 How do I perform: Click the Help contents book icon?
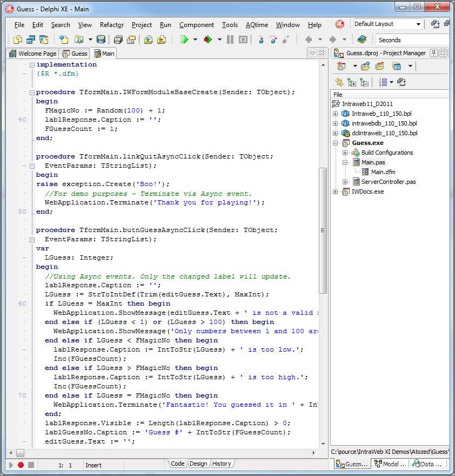pyautogui.click(x=362, y=39)
